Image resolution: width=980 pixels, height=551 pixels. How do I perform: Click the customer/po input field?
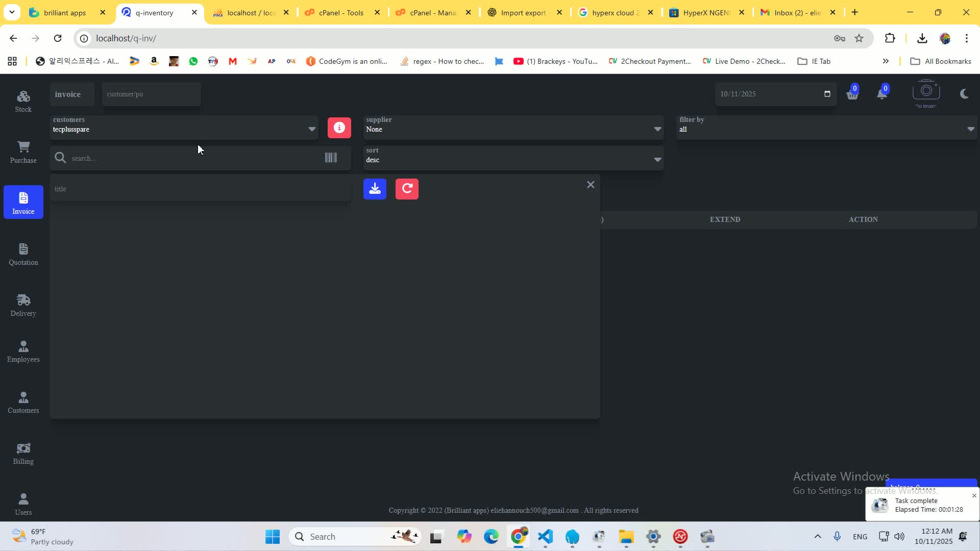pos(152,94)
